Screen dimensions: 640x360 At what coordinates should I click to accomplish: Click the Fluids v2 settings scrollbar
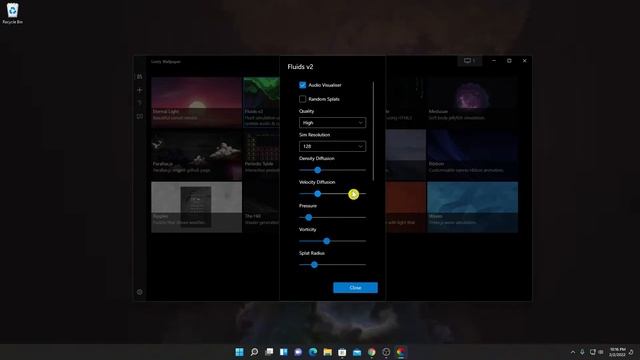click(373, 131)
